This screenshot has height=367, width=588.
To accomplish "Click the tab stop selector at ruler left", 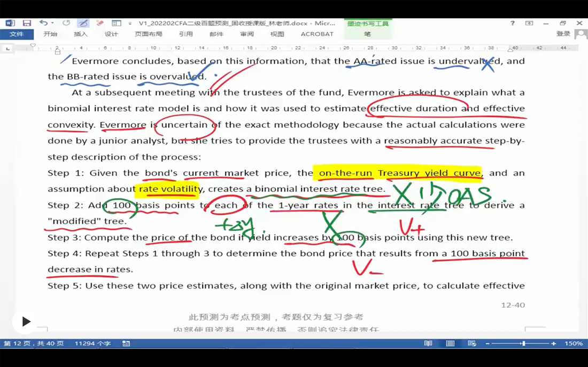I will tap(8, 49).
